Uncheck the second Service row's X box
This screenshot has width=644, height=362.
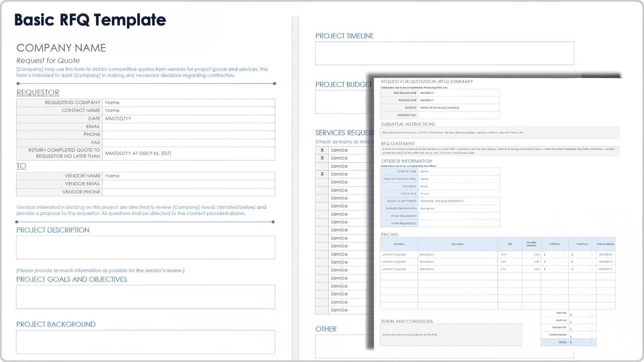point(322,158)
